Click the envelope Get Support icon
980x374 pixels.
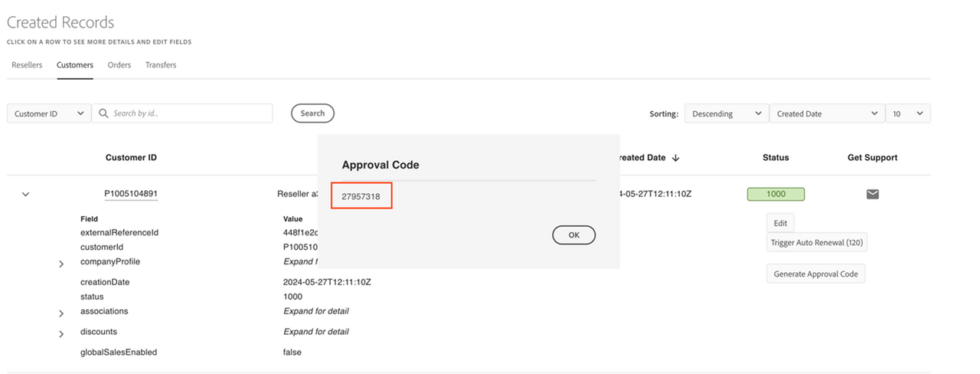(872, 194)
